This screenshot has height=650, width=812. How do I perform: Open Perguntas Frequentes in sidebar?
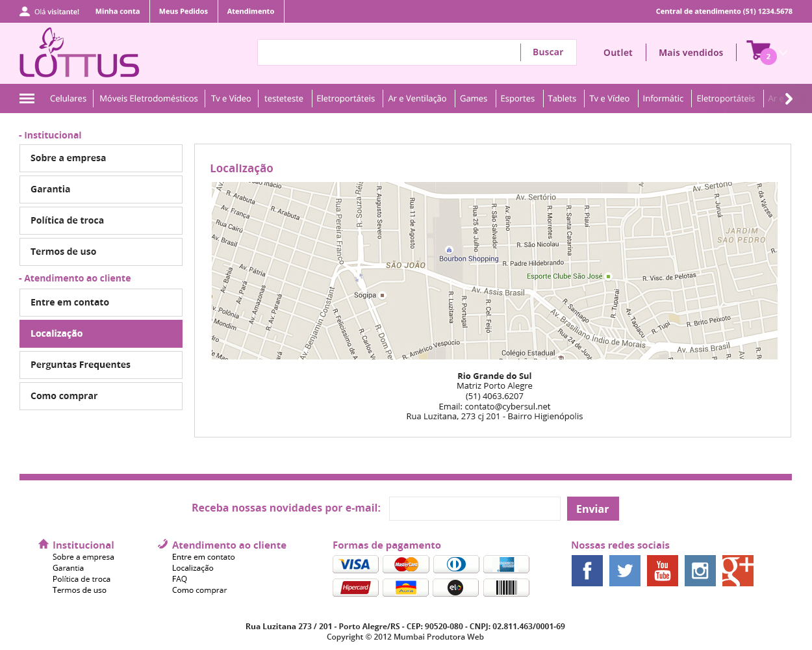pos(101,365)
